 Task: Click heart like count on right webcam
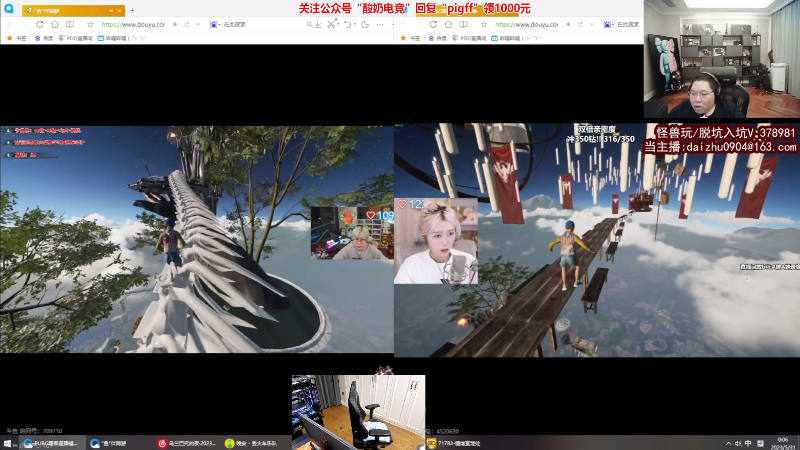coord(411,204)
